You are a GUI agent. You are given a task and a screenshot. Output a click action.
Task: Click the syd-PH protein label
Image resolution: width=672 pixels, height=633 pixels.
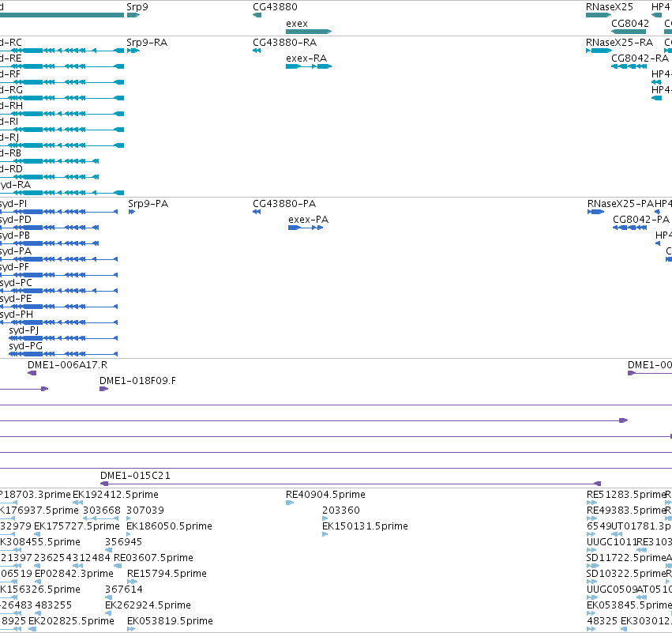17,315
